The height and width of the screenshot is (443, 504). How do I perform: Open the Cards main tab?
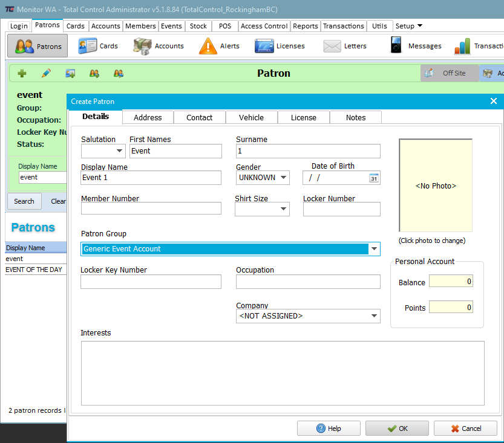pyautogui.click(x=76, y=26)
